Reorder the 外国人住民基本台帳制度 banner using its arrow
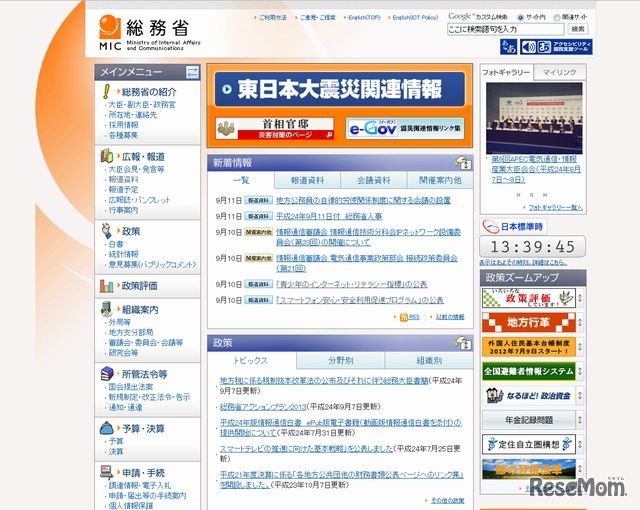This screenshot has height=510, width=640. [580, 347]
